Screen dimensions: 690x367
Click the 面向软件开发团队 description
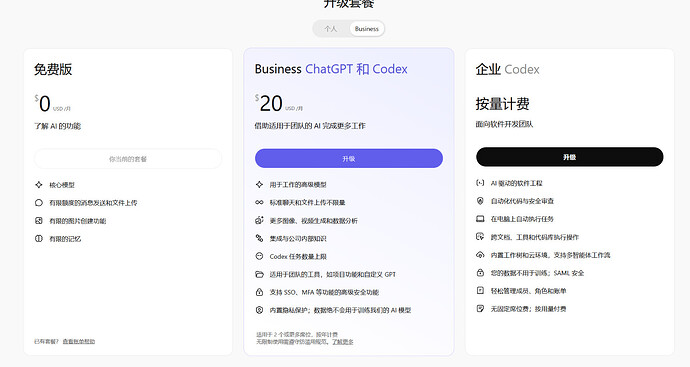click(504, 125)
